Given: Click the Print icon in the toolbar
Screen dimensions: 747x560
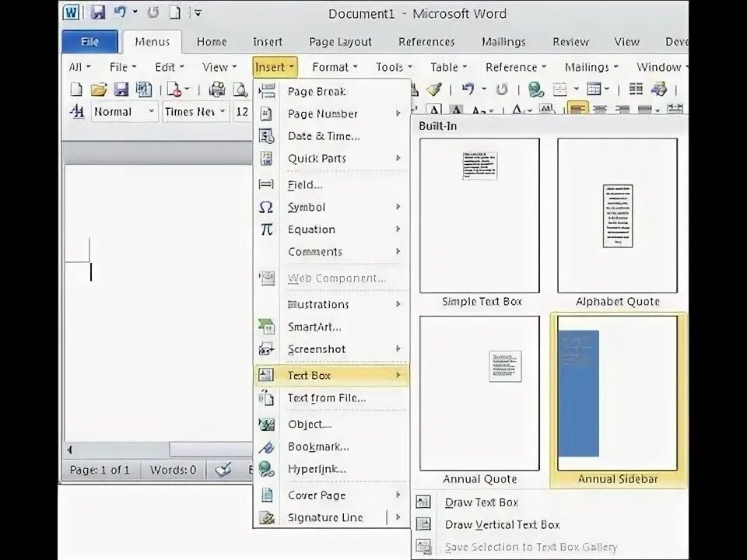Looking at the screenshot, I should (x=217, y=89).
